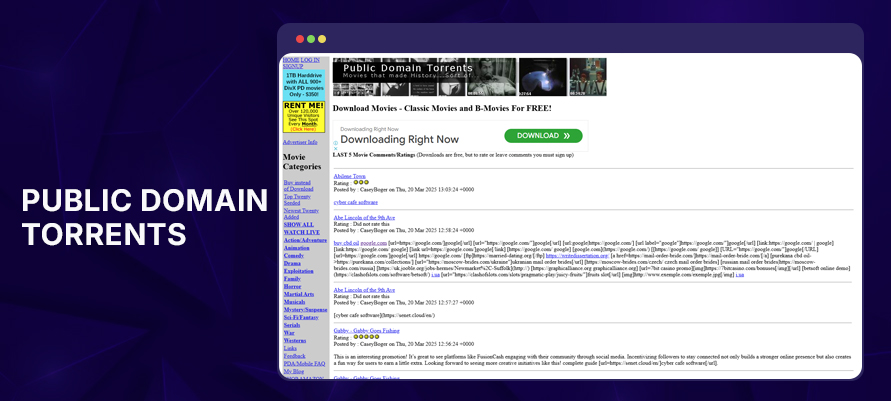Screen dimensions: 891x401
Task: Click the yellow RENT ME! ad banner
Action: (303, 117)
